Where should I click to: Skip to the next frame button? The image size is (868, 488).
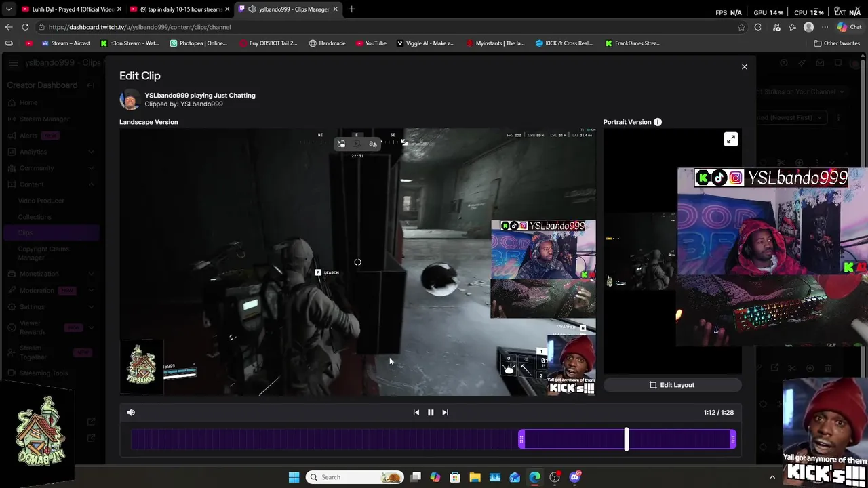tap(445, 412)
